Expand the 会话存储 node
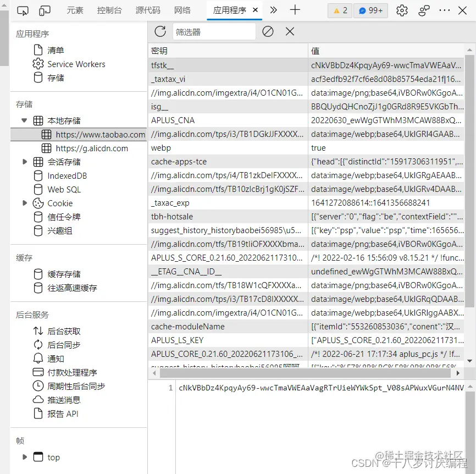This screenshot has width=476, height=474. click(x=24, y=162)
